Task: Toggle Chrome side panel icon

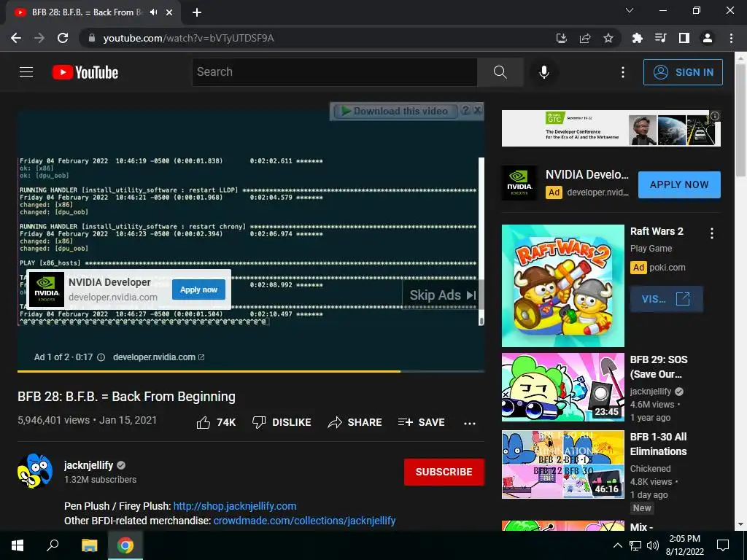Action: pyautogui.click(x=684, y=38)
